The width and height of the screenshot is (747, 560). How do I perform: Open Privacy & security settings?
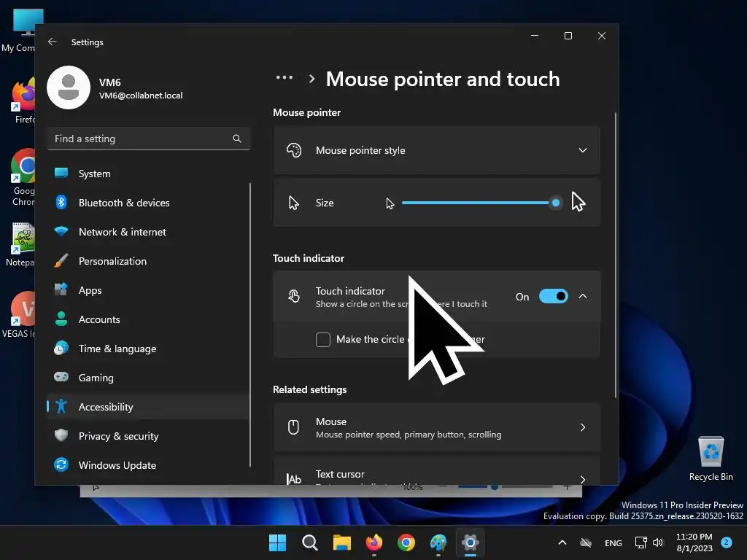tap(149, 435)
